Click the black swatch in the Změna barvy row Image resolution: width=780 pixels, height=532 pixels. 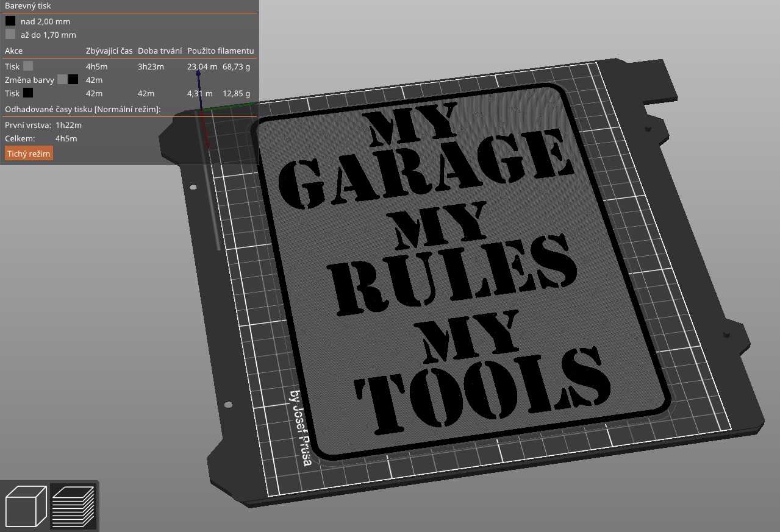click(73, 79)
